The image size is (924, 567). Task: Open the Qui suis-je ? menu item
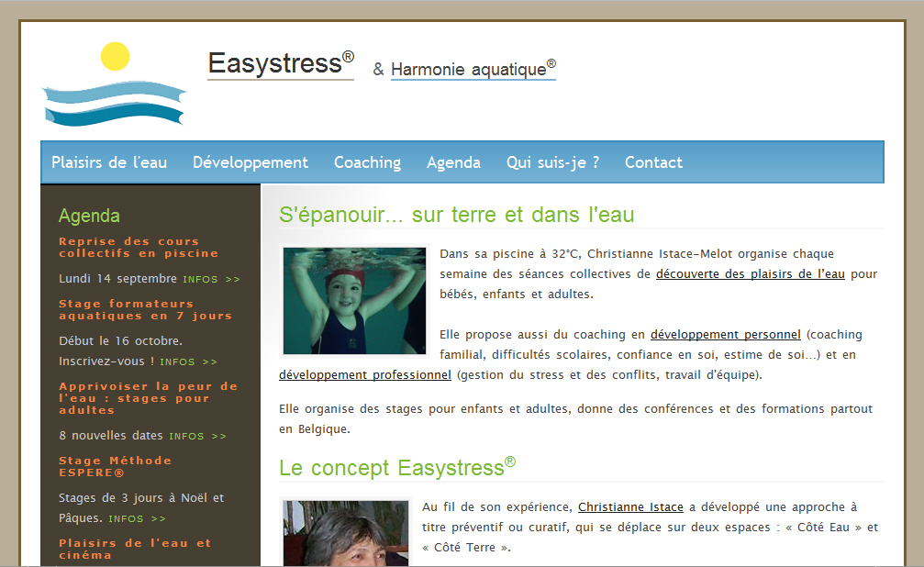pos(552,162)
